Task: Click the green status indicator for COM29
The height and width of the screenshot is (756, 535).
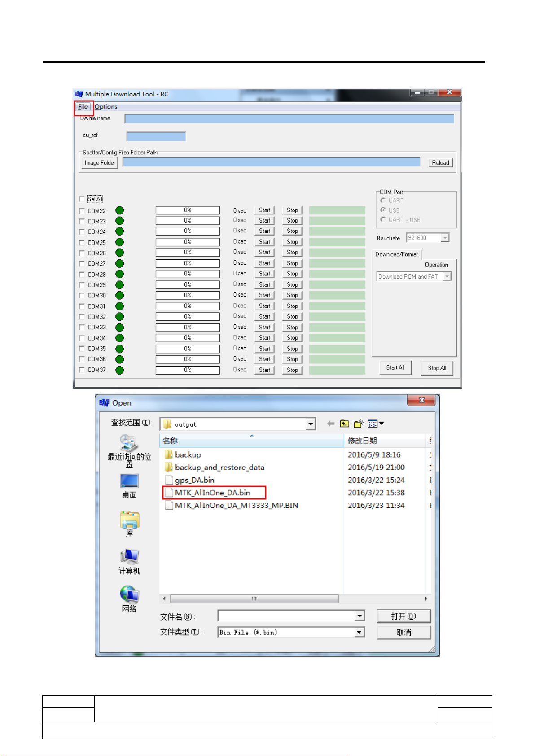Action: click(x=119, y=284)
